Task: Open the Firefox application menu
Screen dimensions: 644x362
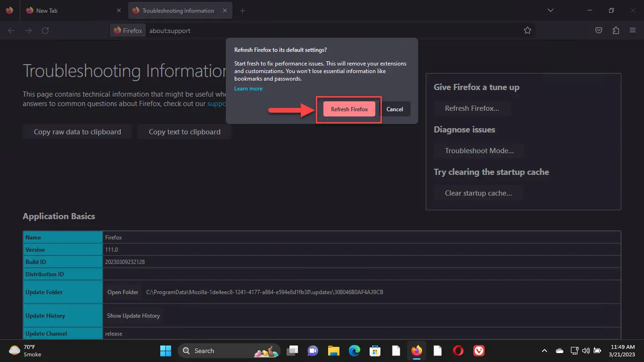Action: [x=633, y=31]
